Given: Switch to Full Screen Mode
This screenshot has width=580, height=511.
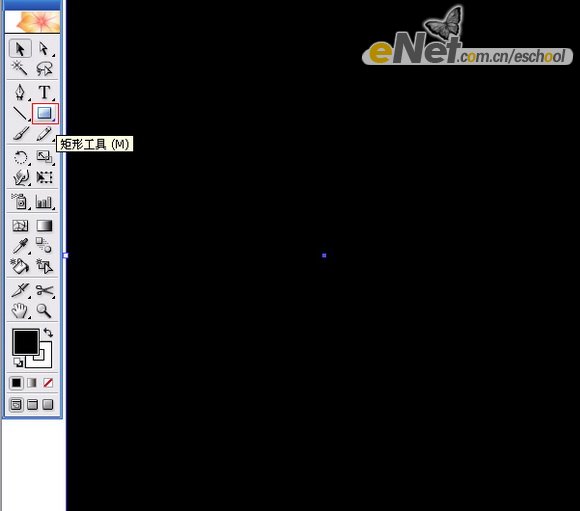Looking at the screenshot, I should [x=48, y=404].
